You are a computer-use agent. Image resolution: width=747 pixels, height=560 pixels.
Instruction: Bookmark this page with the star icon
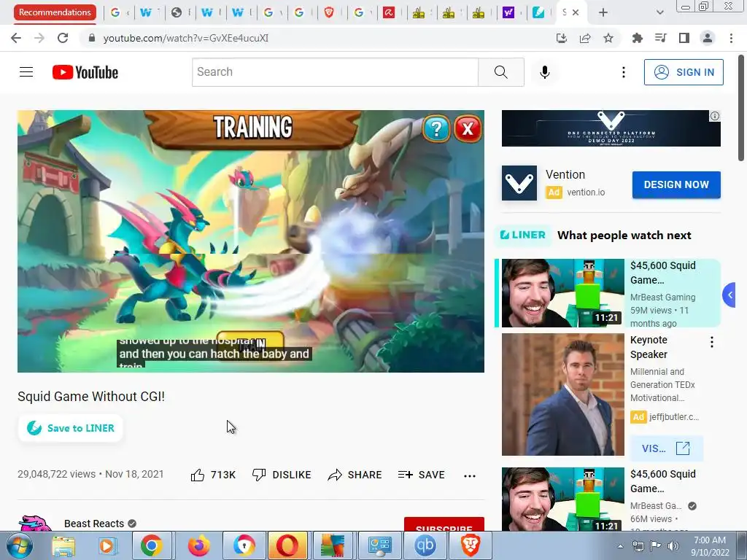point(608,38)
